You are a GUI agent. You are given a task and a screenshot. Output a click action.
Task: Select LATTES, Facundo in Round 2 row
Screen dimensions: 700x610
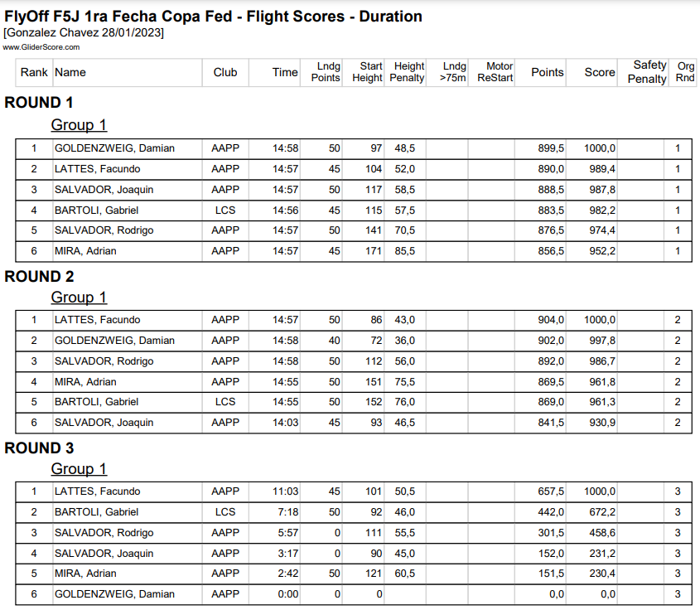(97, 320)
